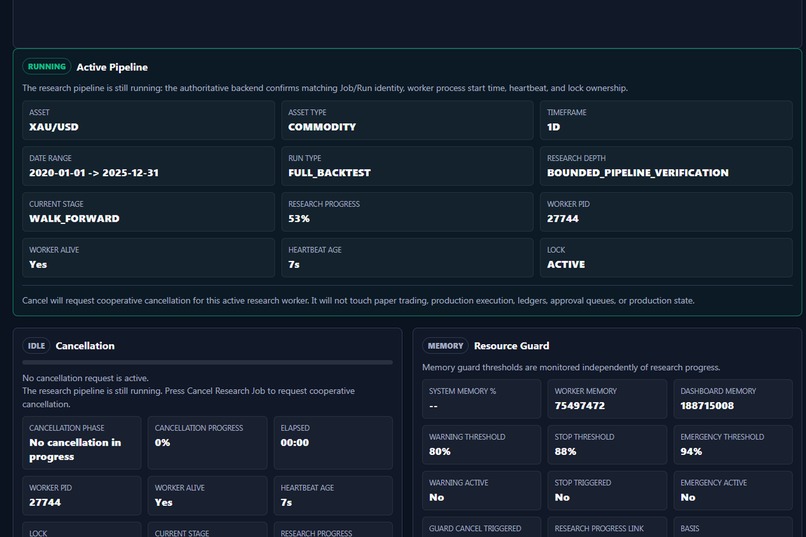Image resolution: width=806 pixels, height=537 pixels.
Task: Click Worker Alive Yes in Active Pipeline
Action: (38, 264)
